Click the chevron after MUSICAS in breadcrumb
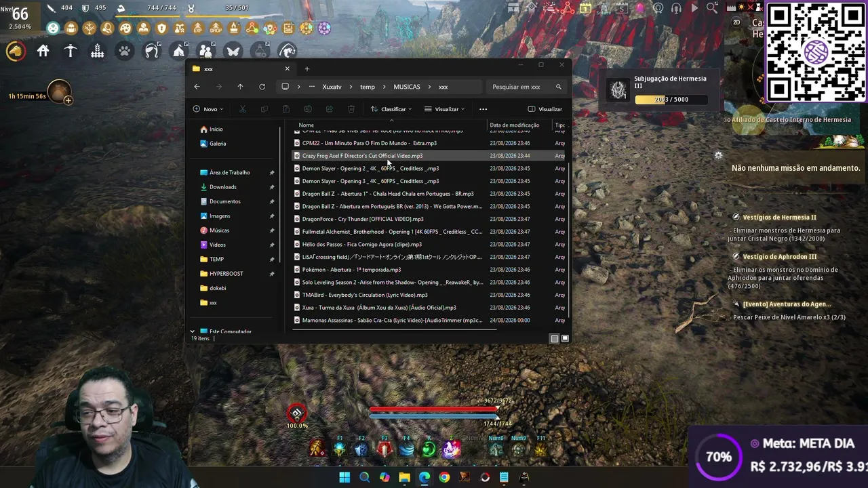Viewport: 868px width, 488px height. coord(429,87)
